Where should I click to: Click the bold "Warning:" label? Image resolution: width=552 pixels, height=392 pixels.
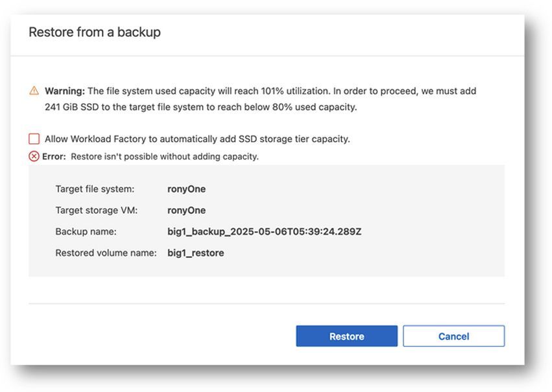64,91
